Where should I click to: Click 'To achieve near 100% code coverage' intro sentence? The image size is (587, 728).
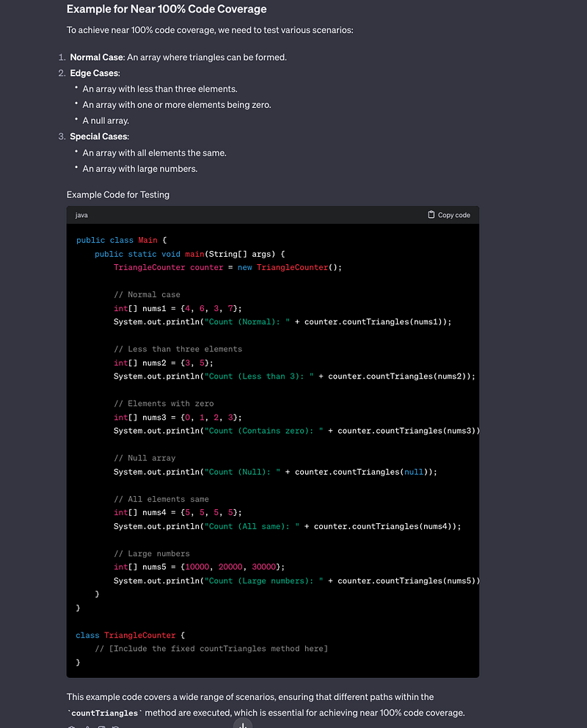tap(210, 30)
